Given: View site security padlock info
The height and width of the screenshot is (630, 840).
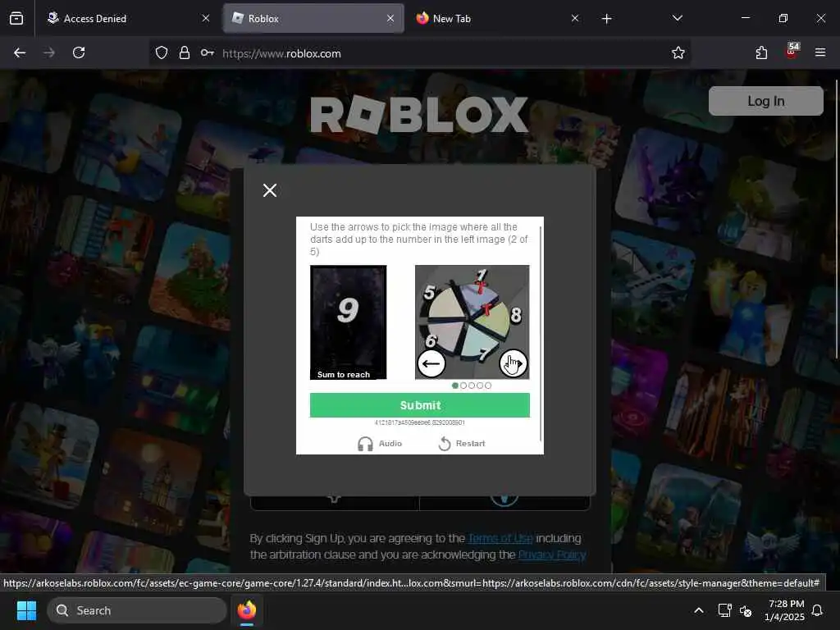Looking at the screenshot, I should pos(185,53).
